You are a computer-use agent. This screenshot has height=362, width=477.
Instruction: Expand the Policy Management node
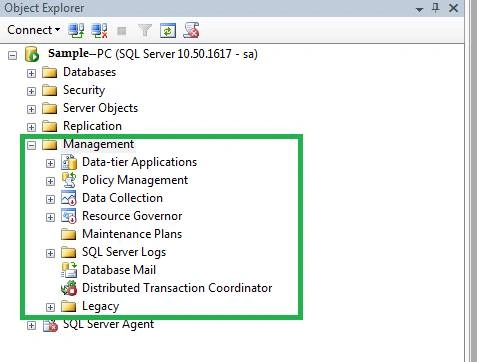click(x=50, y=181)
